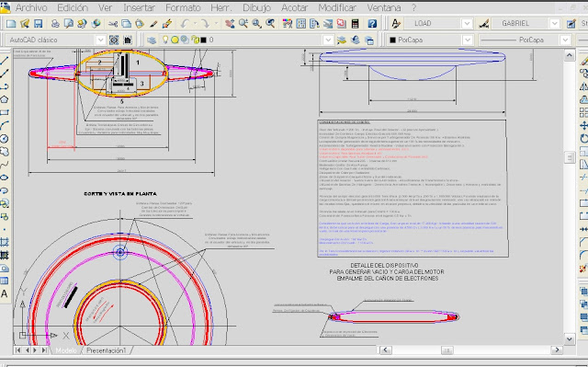Toggle layer lock padlock icon
The height and width of the screenshot is (367, 588).
pos(195,40)
